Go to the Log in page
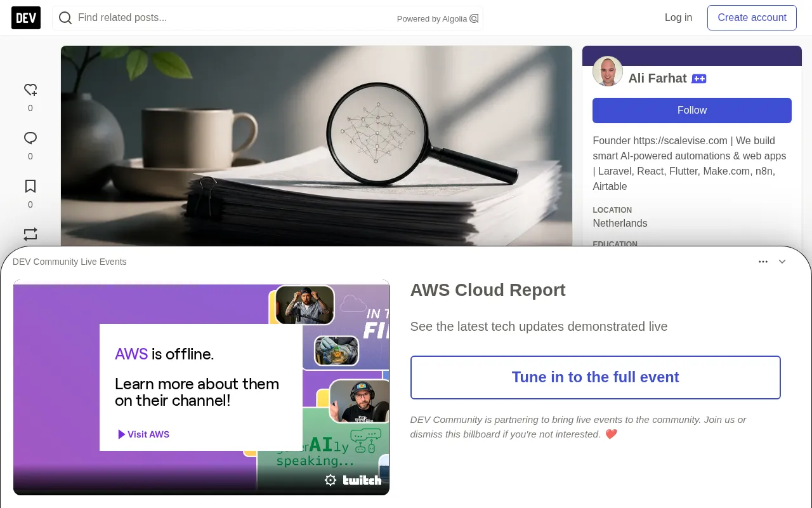Screen dimensions: 812x508 pos(678,18)
